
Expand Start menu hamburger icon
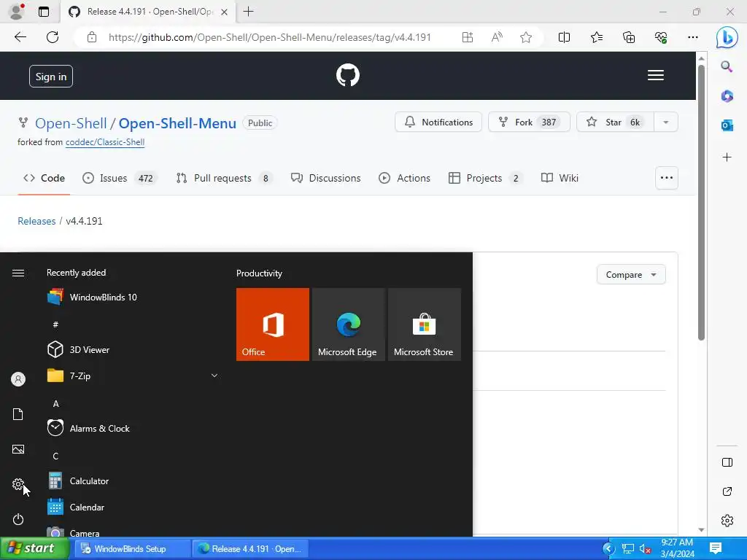[x=18, y=273]
